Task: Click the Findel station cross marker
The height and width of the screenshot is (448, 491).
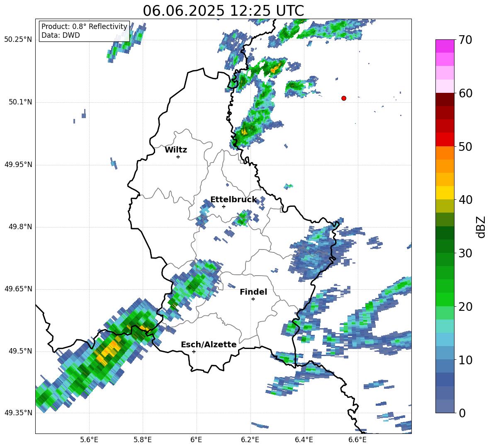Action: click(x=253, y=299)
